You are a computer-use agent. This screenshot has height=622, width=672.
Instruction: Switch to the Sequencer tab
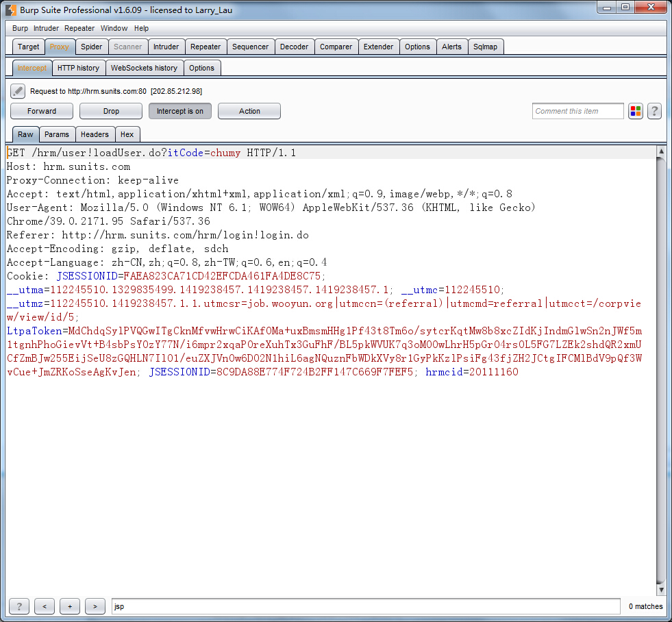(x=250, y=47)
